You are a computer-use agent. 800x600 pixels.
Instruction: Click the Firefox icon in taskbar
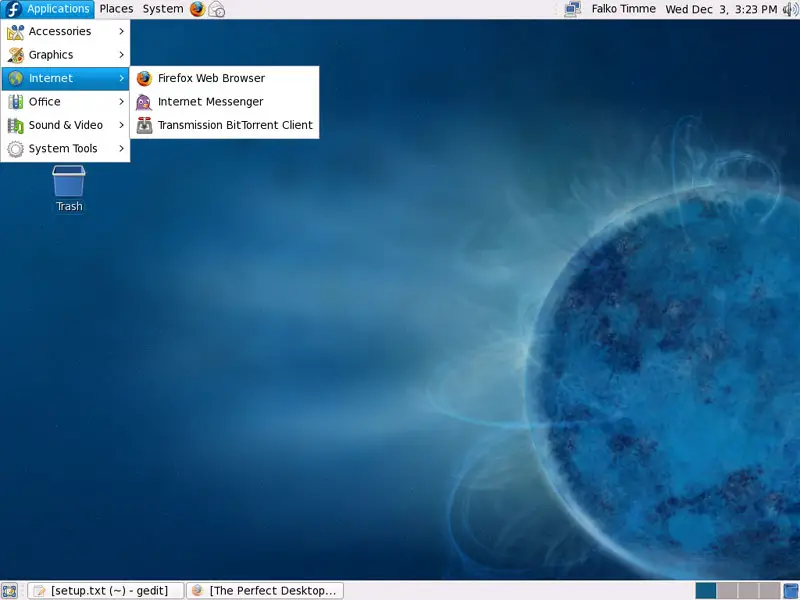coord(197,591)
